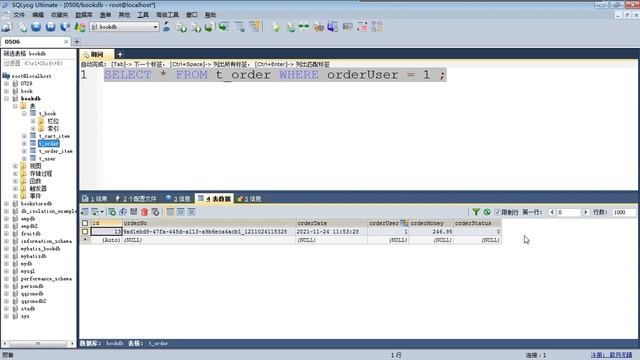Open the 帮助 menu
The image size is (640, 360).
[x=210, y=15]
